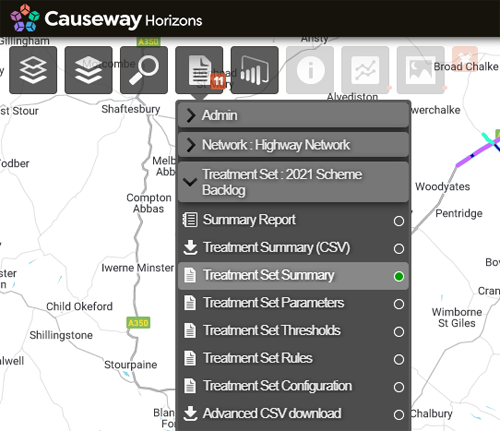Toggle the reports document toolbar button
The height and width of the screenshot is (431, 500).
coord(199,70)
